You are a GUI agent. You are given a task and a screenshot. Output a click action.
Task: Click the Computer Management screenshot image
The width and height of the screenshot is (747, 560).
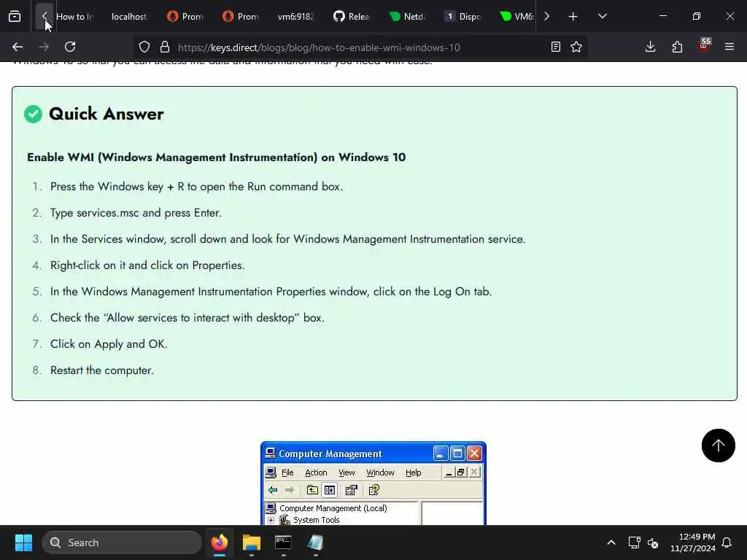(x=373, y=483)
